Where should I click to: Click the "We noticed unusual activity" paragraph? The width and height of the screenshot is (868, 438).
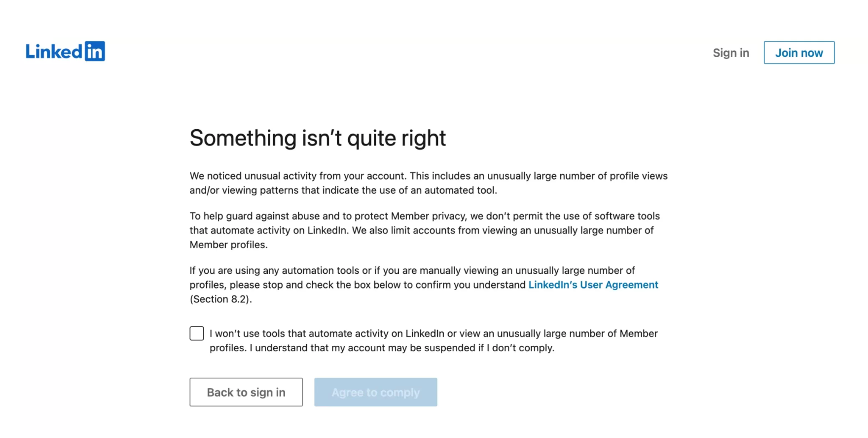coord(428,176)
